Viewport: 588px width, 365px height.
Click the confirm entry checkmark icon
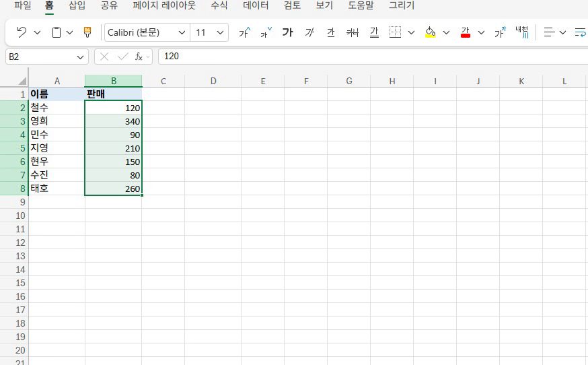pyautogui.click(x=122, y=57)
